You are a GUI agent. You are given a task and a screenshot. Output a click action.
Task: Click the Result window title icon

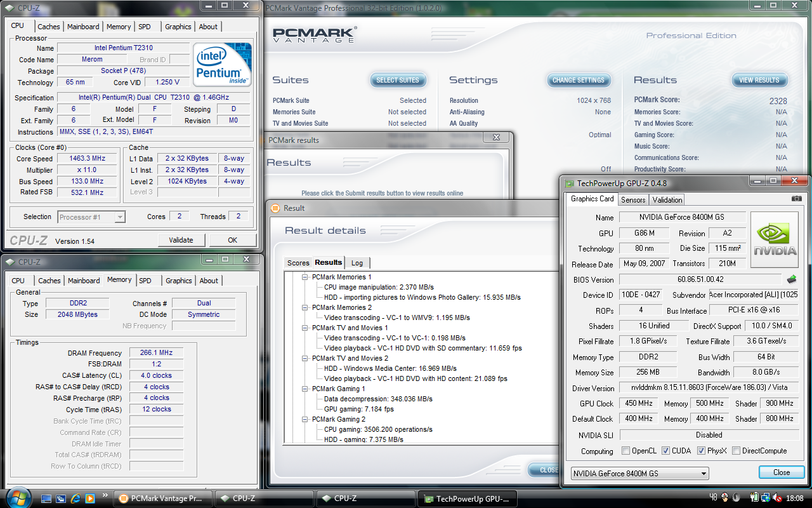[275, 208]
